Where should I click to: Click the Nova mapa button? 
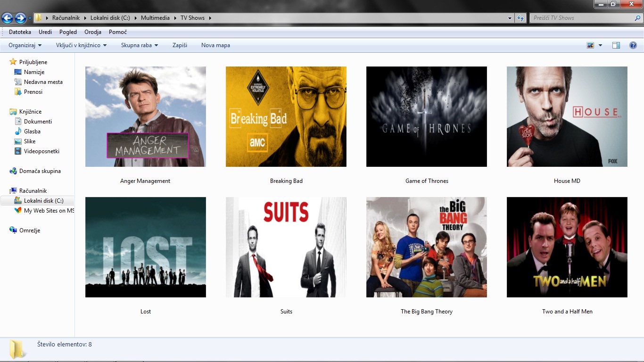(x=215, y=45)
